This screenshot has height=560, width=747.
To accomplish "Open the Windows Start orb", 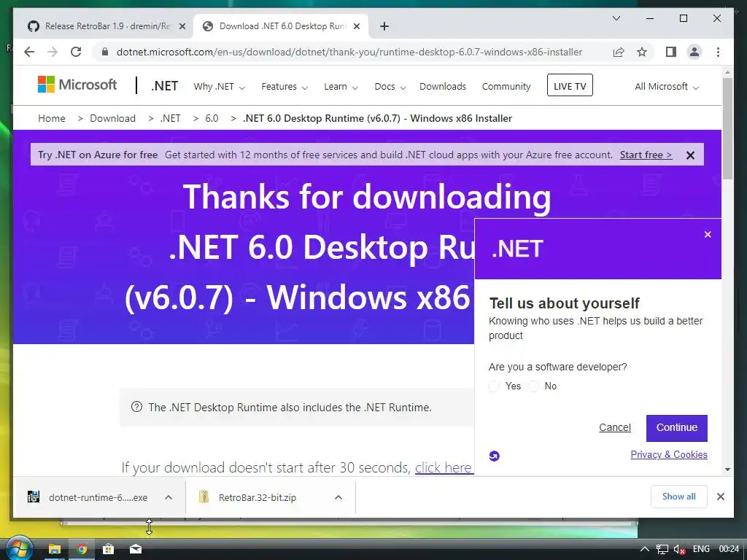I will coord(19,548).
